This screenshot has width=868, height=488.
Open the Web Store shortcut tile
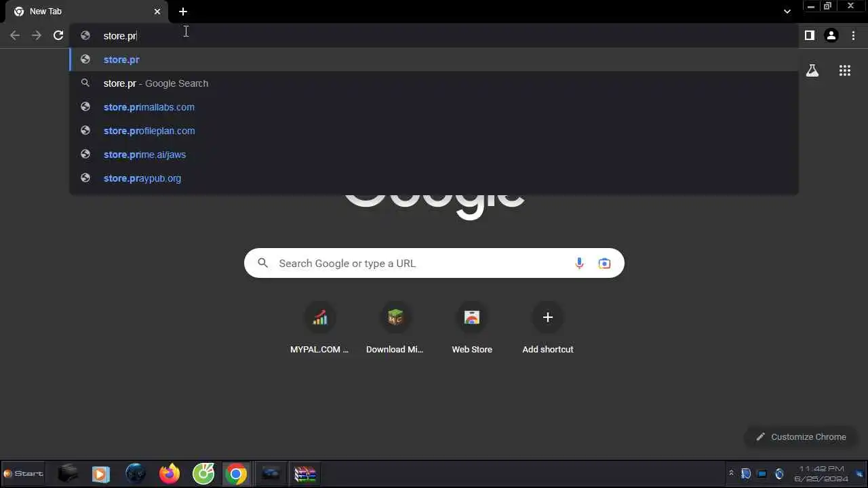472,329
